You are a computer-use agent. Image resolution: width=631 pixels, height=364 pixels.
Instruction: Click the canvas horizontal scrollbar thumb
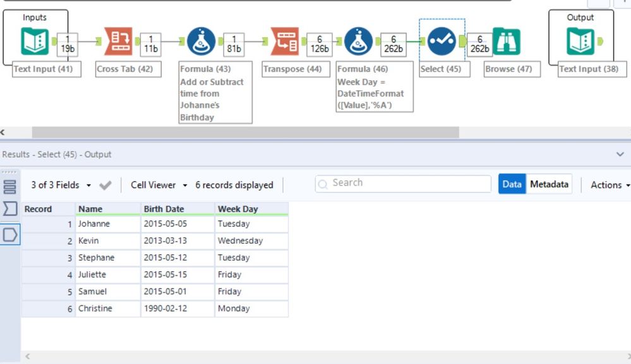click(x=246, y=132)
